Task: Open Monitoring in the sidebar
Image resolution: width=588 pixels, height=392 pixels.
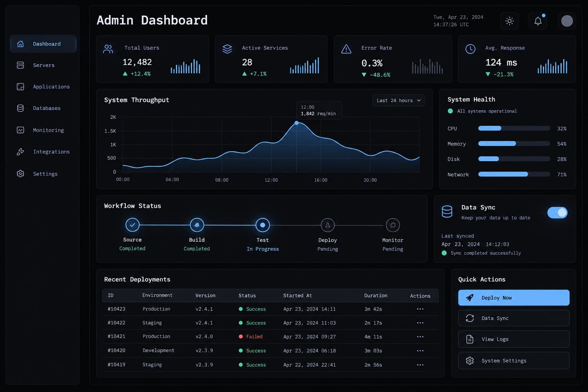Action: 43,130
